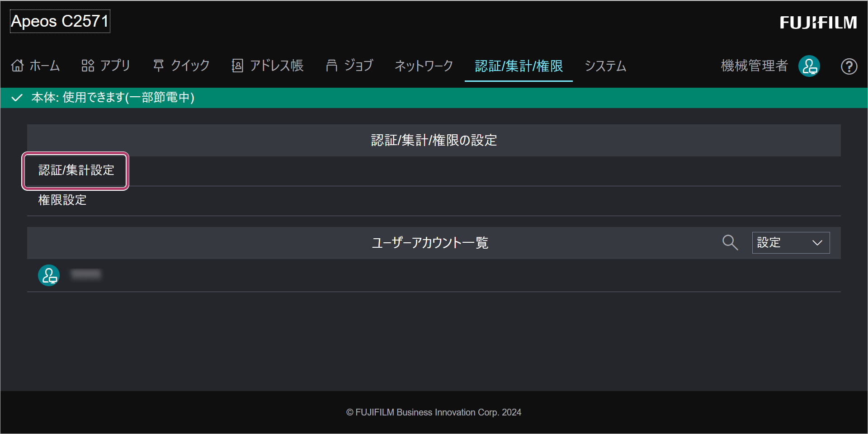Click the FUJIFILM logo

pos(818,22)
